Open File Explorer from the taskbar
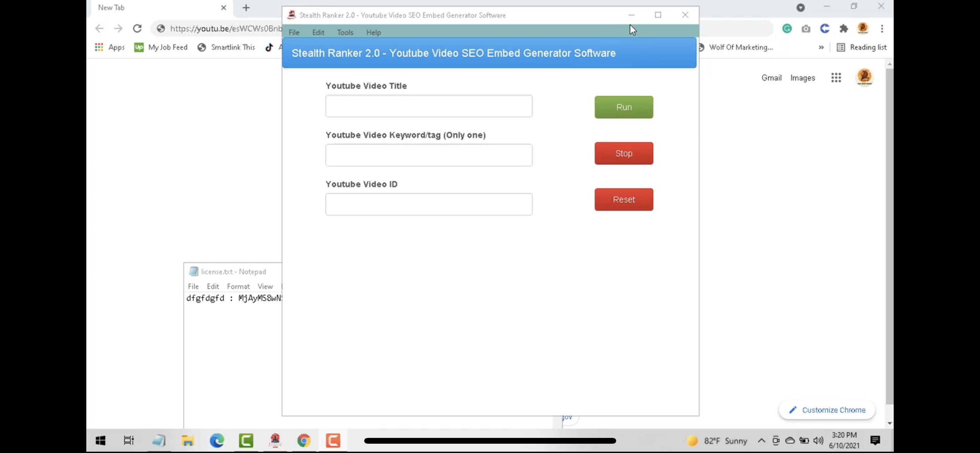This screenshot has width=980, height=453. (x=188, y=441)
